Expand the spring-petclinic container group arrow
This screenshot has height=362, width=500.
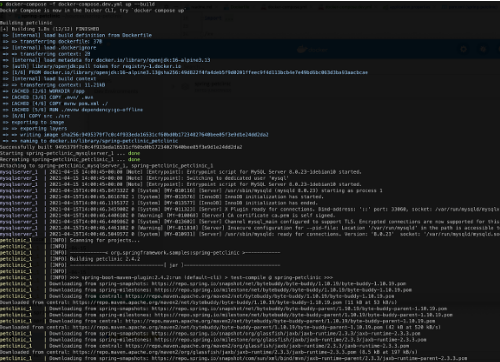click(173, 87)
